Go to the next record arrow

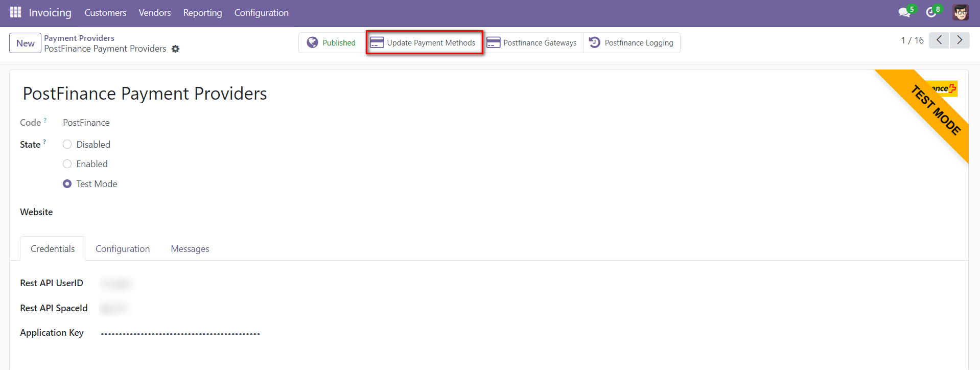(x=959, y=40)
